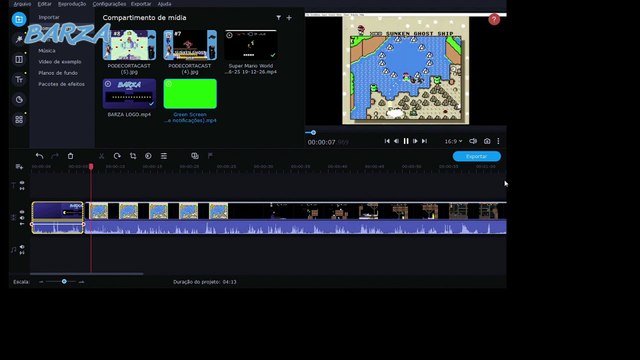Click the timeline horizontal scrollbar
The width and height of the screenshot is (640, 360).
[87, 274]
